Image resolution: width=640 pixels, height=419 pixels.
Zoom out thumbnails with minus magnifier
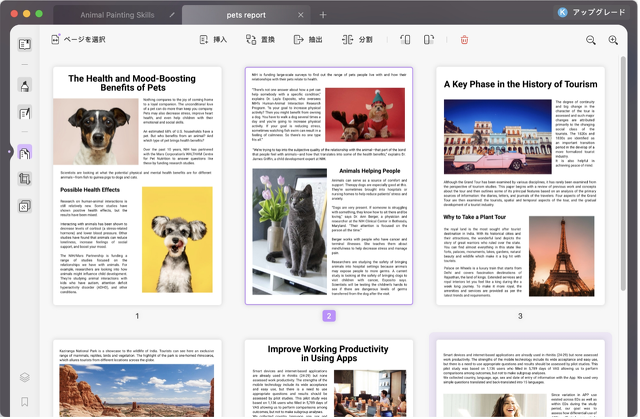(x=590, y=40)
